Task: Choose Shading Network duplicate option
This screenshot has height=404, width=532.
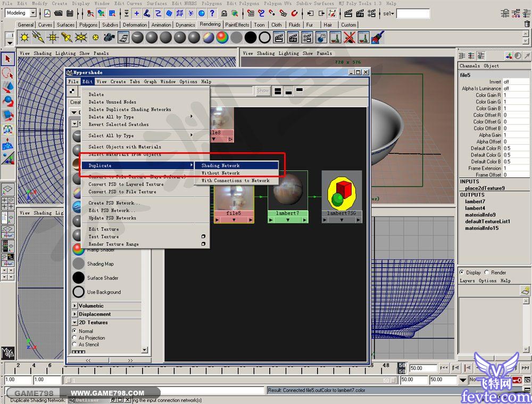Action: click(237, 166)
